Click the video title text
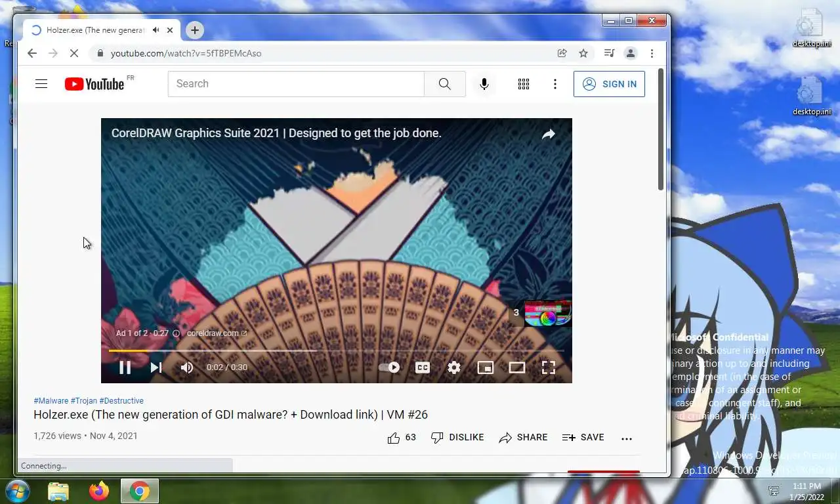Screen dimensions: 840x504 tap(230, 415)
